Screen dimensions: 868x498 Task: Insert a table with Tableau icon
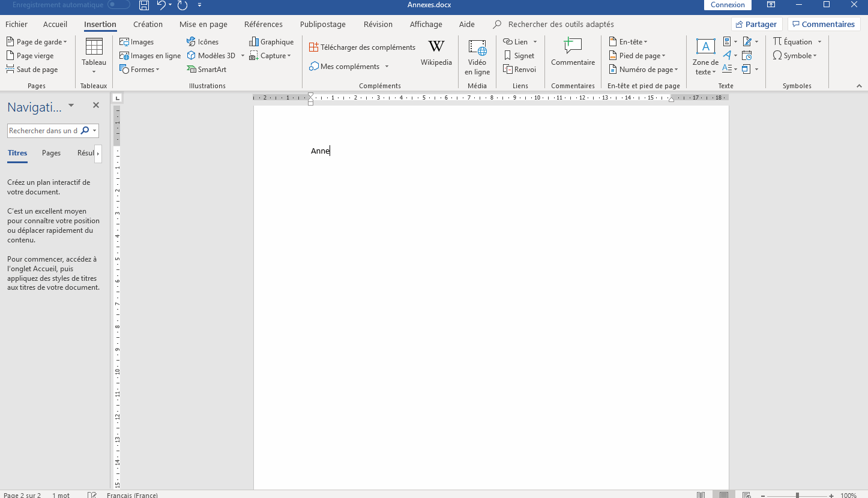[x=94, y=49]
